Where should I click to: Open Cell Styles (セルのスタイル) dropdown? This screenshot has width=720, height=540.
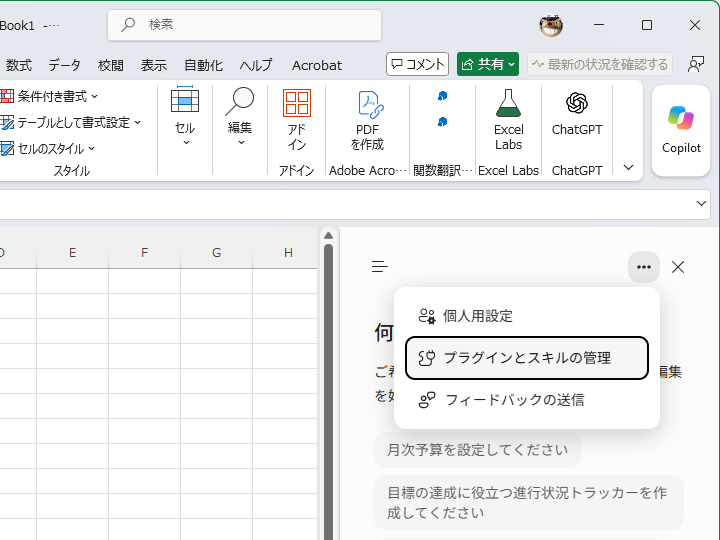pyautogui.click(x=48, y=149)
